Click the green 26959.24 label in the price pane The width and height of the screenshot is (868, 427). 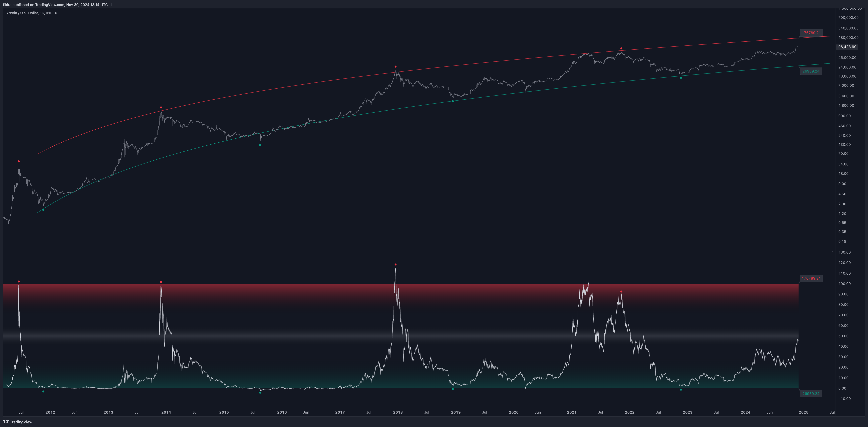811,71
